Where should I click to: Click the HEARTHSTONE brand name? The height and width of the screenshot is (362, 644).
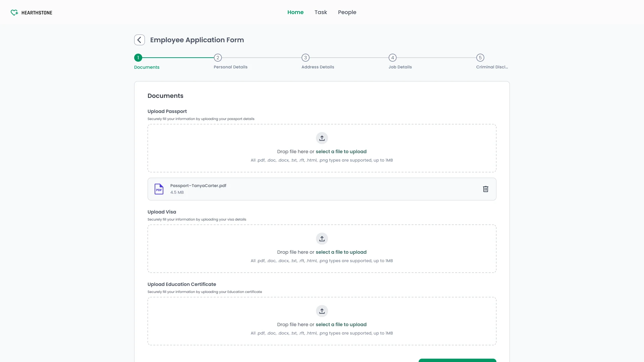(x=37, y=13)
